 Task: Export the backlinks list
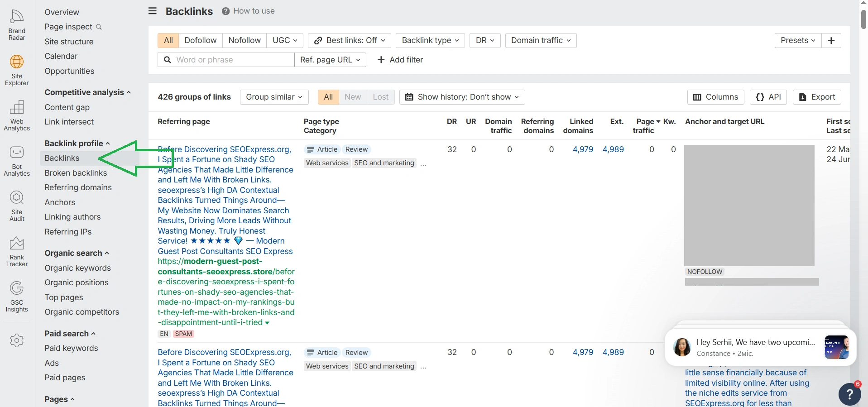click(817, 97)
